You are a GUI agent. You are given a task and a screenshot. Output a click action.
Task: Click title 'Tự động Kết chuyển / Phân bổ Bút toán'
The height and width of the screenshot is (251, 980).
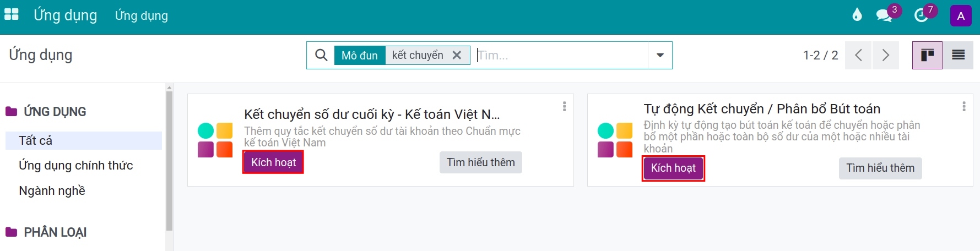click(762, 109)
